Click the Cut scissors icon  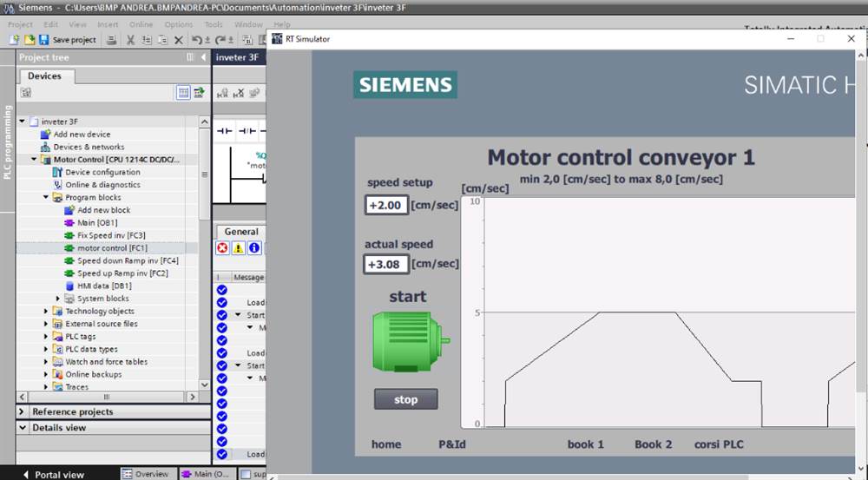tap(131, 40)
